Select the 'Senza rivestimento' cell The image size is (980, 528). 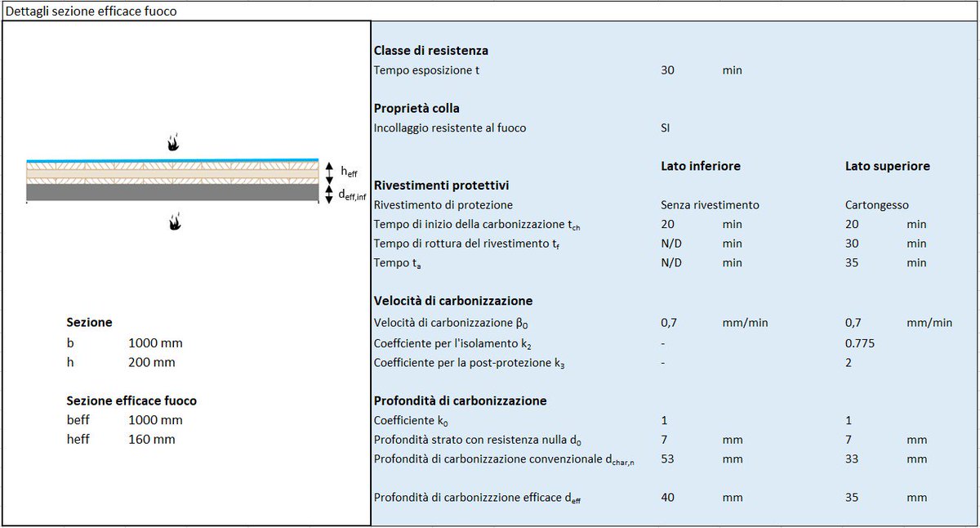point(709,204)
